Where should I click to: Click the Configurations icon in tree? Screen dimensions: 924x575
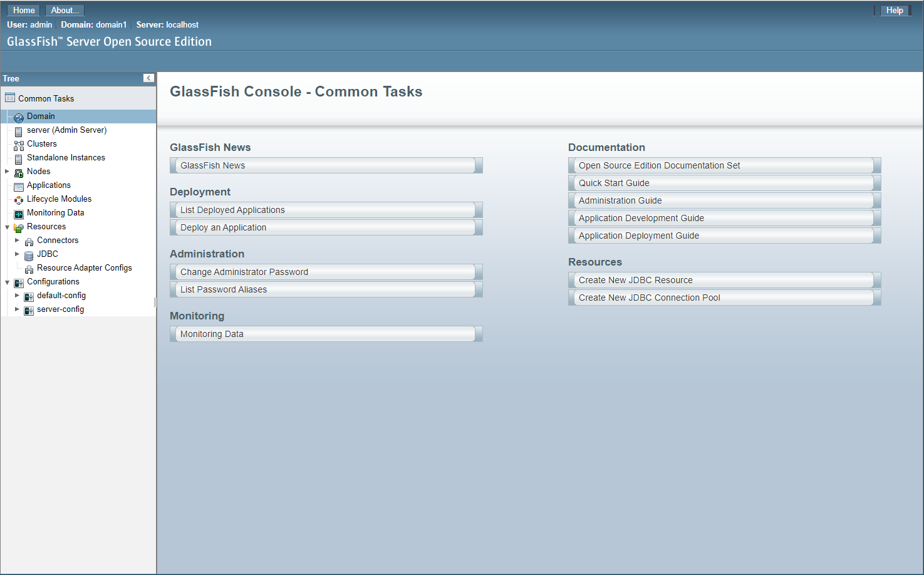(x=19, y=282)
